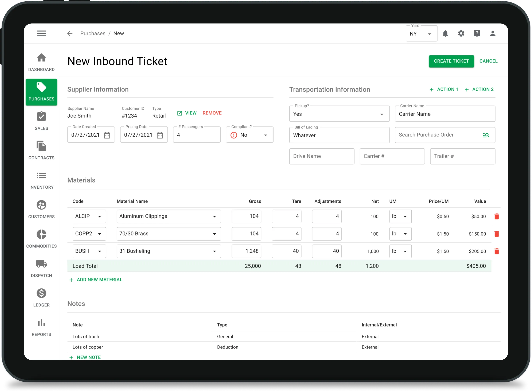
Task: Open the Ledger dollar icon
Action: point(41,293)
